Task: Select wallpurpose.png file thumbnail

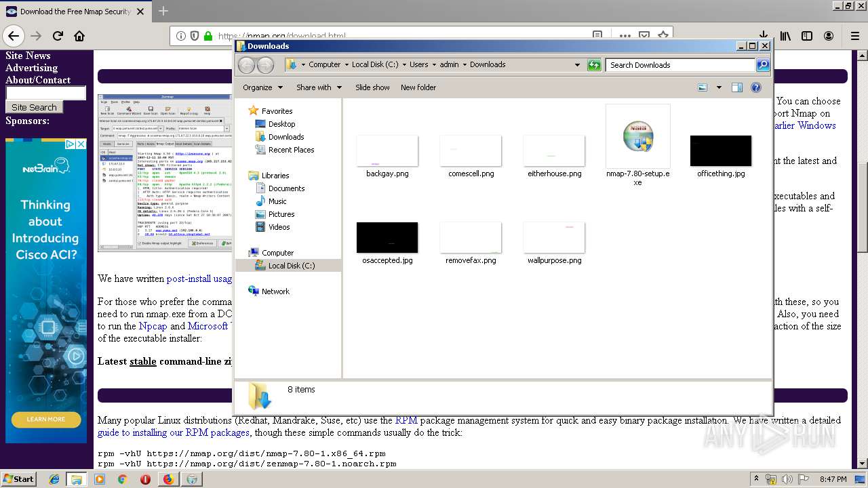Action: click(x=554, y=237)
